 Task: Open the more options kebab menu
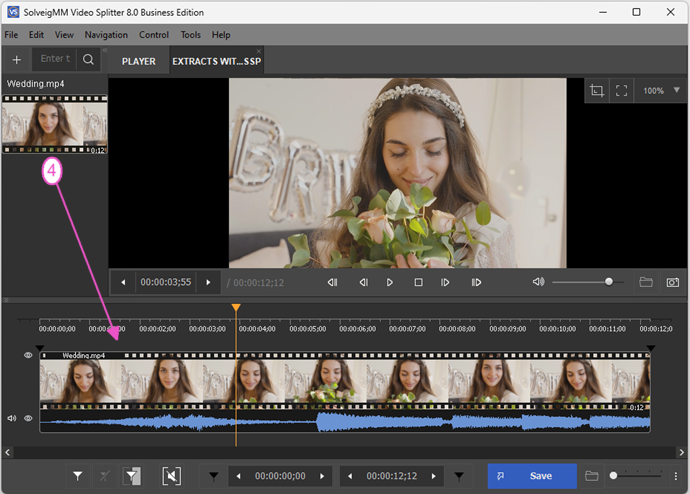click(x=675, y=476)
